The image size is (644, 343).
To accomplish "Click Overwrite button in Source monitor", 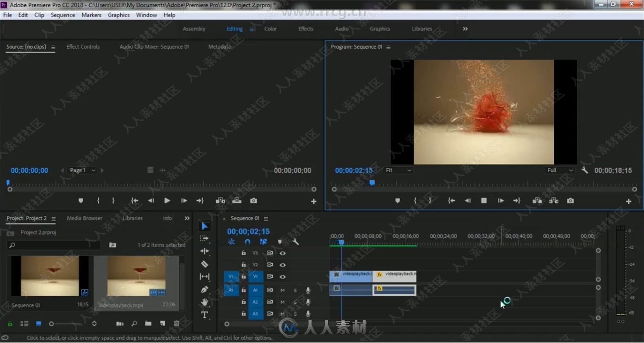I will [x=237, y=201].
